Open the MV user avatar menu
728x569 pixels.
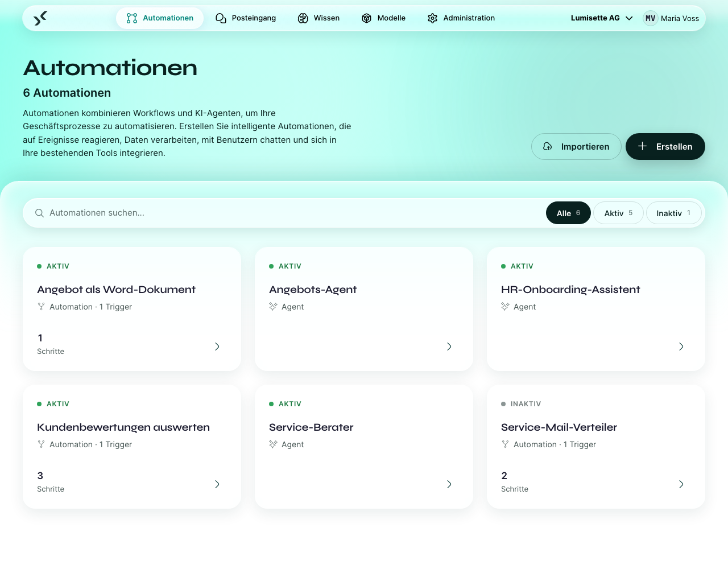click(651, 18)
